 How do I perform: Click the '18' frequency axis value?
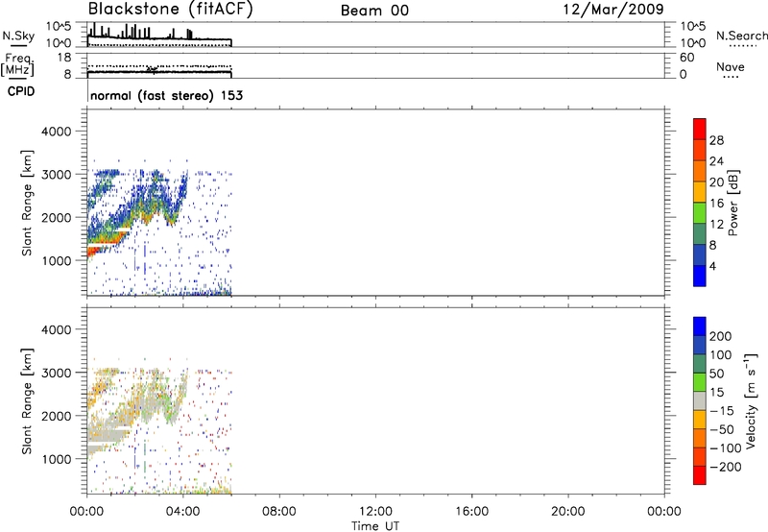click(64, 58)
